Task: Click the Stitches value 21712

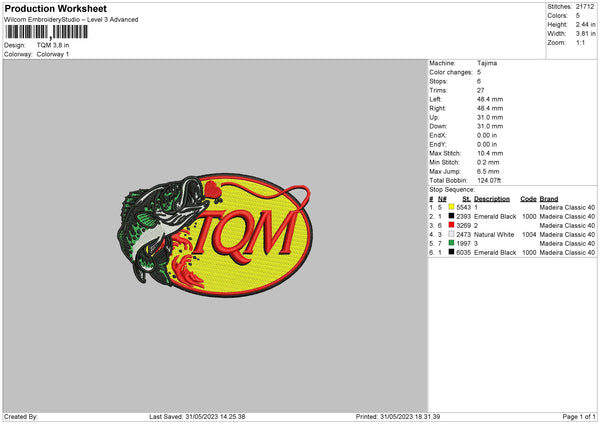Action: (x=585, y=7)
